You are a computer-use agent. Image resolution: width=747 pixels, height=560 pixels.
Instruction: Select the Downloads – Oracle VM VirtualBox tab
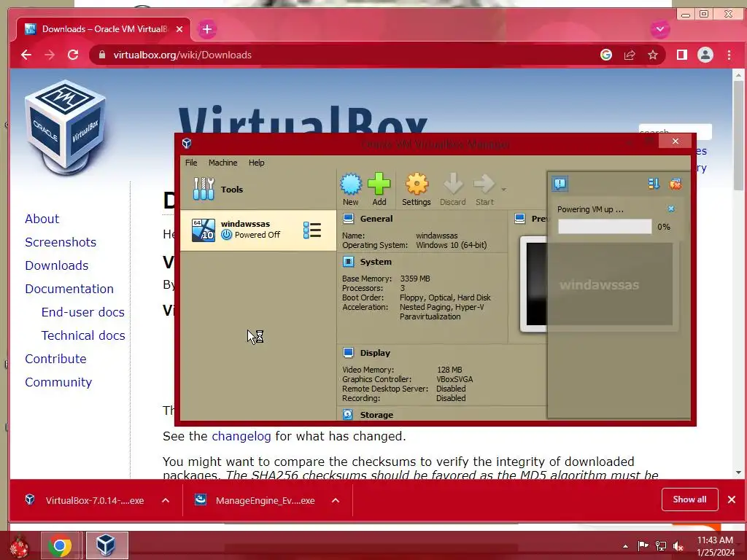[104, 29]
